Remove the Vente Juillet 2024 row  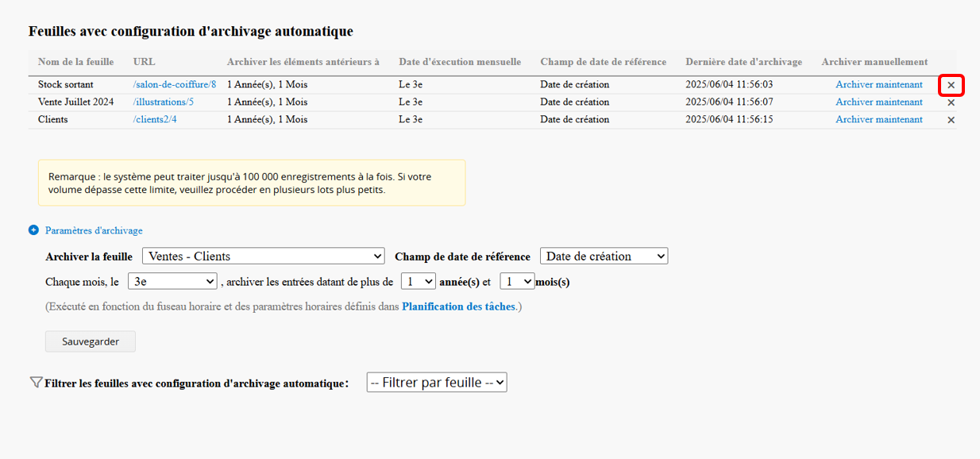click(951, 102)
